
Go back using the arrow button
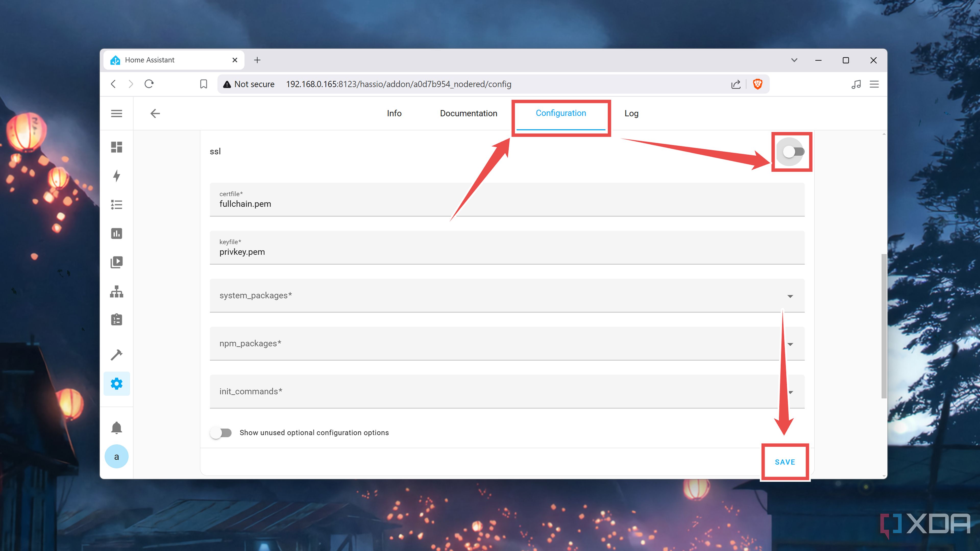[x=155, y=113]
